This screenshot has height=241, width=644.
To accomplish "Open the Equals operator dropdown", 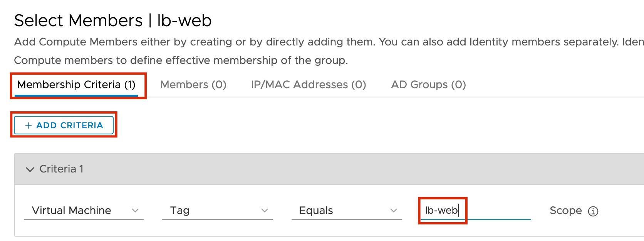I will click(x=347, y=211).
